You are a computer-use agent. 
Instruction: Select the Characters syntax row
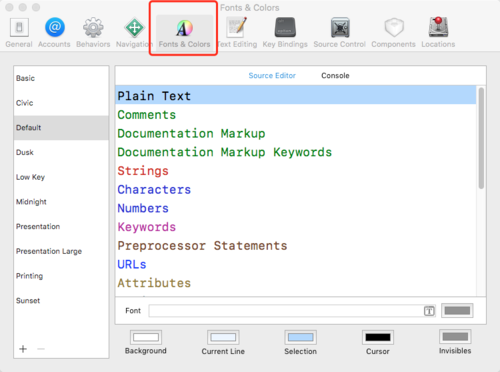pyautogui.click(x=296, y=189)
